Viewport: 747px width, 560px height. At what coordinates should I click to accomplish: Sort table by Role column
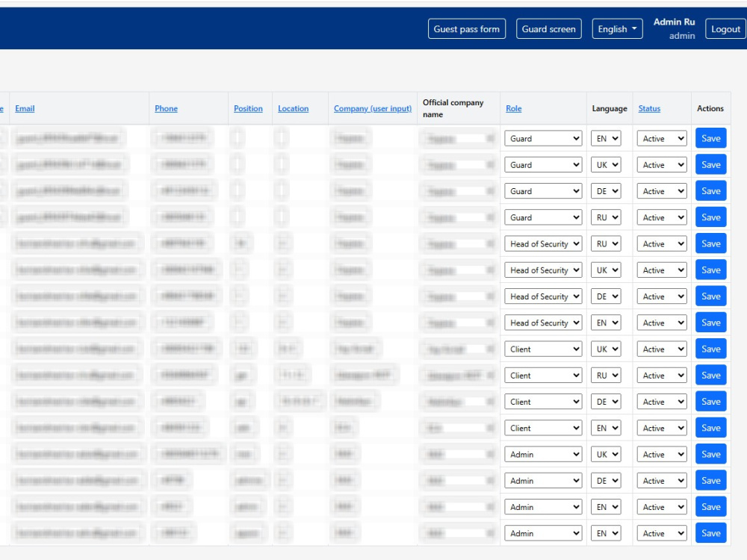coord(514,108)
